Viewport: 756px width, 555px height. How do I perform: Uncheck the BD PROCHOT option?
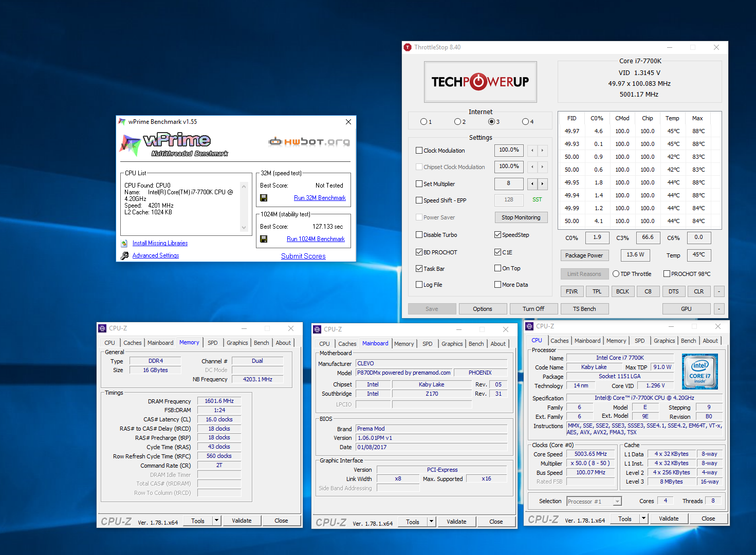pos(419,252)
